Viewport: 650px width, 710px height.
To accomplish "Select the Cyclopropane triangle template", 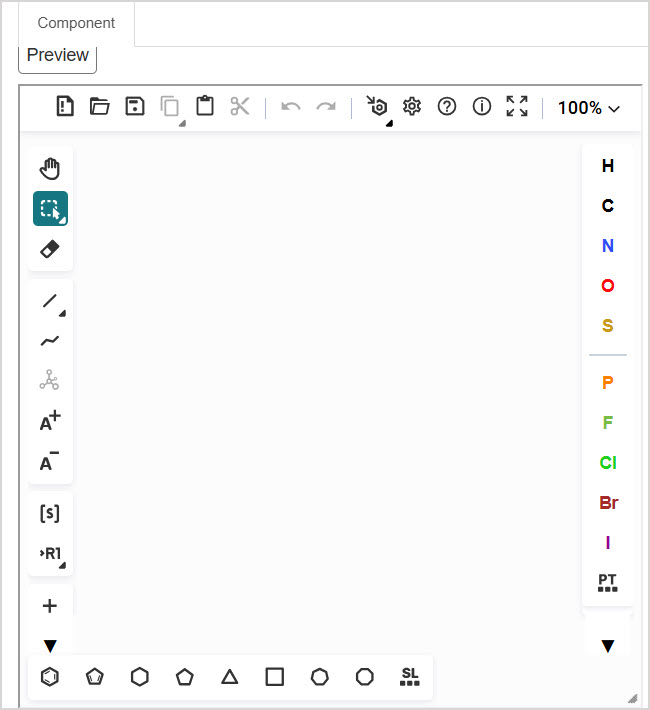I will pos(230,677).
